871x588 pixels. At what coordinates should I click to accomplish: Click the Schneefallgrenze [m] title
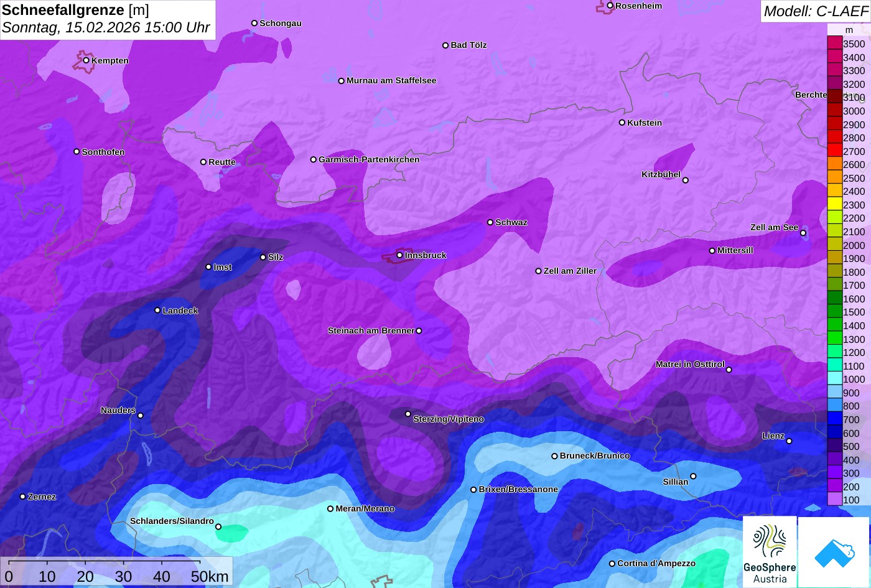click(75, 9)
